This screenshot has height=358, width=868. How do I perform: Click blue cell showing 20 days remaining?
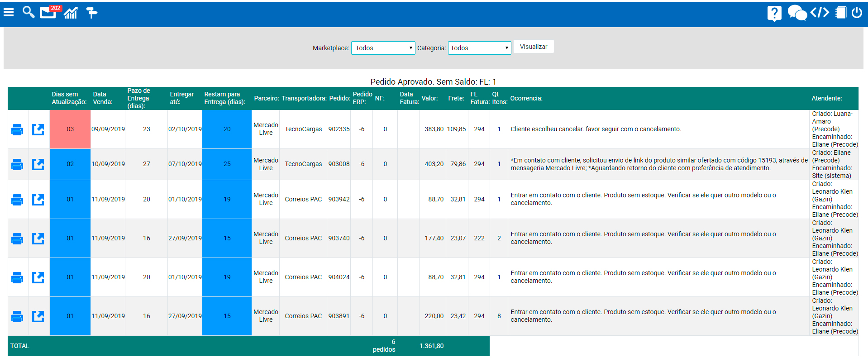tap(227, 129)
